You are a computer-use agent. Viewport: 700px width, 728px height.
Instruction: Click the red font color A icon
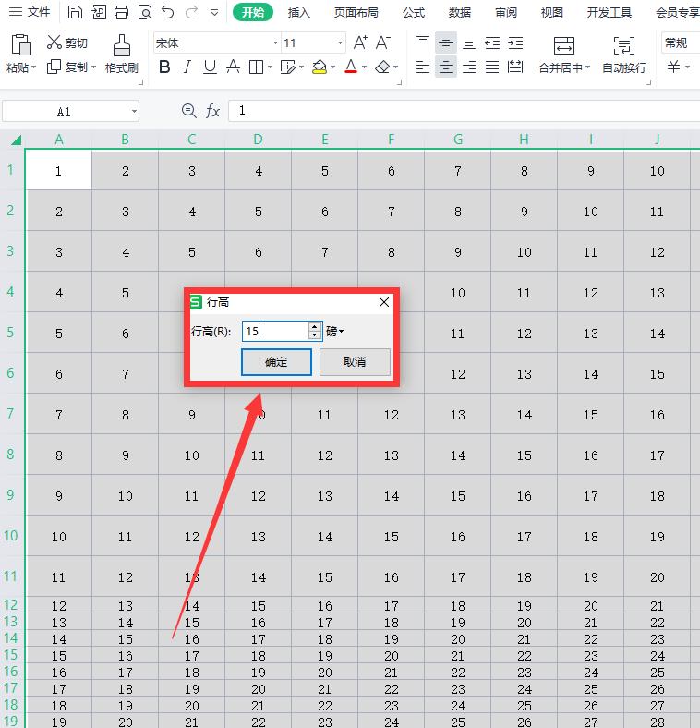coord(351,67)
